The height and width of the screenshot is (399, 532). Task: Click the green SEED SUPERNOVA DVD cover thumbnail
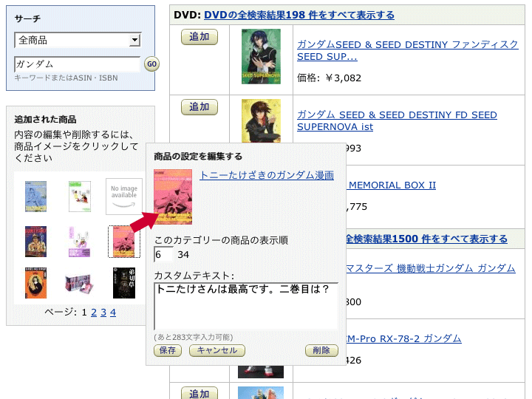(x=261, y=56)
